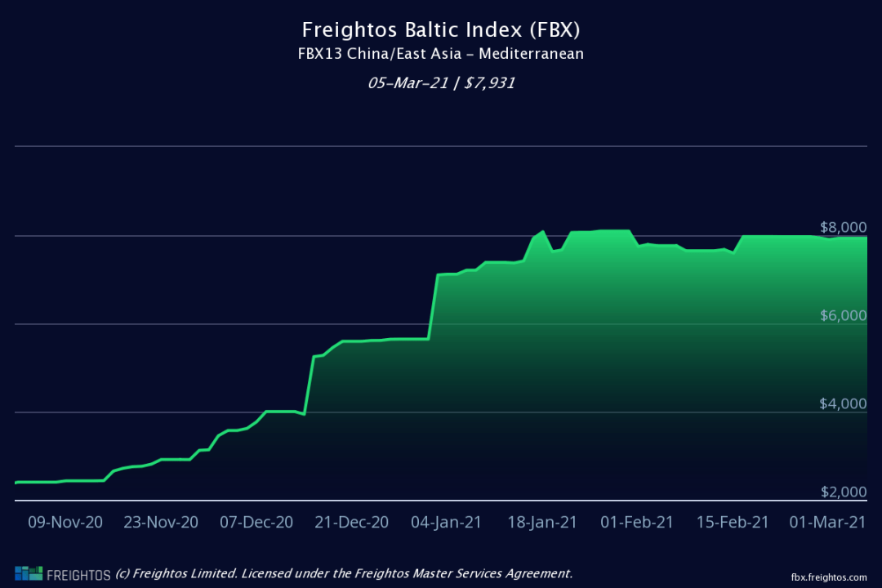Viewport: 882px width, 588px height.
Task: Click the $6,000 y-axis label
Action: tap(843, 316)
